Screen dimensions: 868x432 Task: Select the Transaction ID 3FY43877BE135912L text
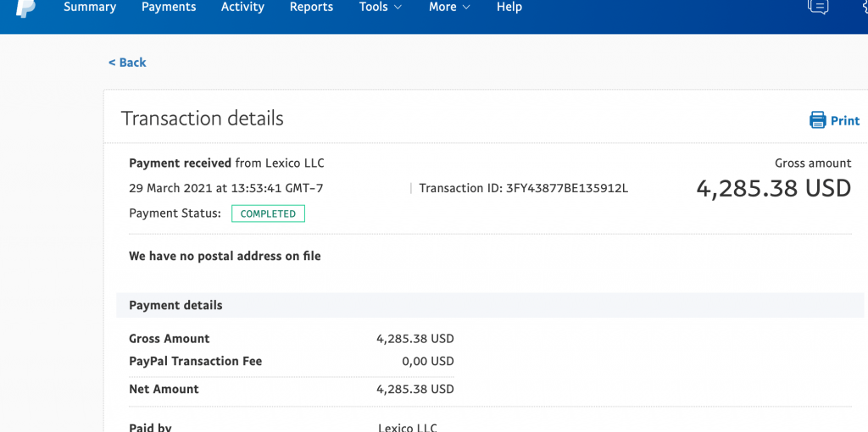click(x=524, y=188)
